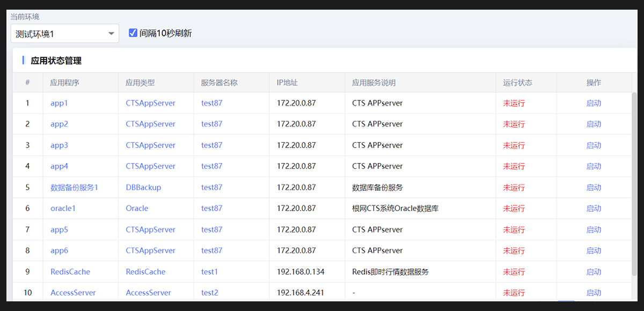Toggle the 间隔10秒刷新 checkbox
This screenshot has height=311, width=644.
[x=133, y=33]
